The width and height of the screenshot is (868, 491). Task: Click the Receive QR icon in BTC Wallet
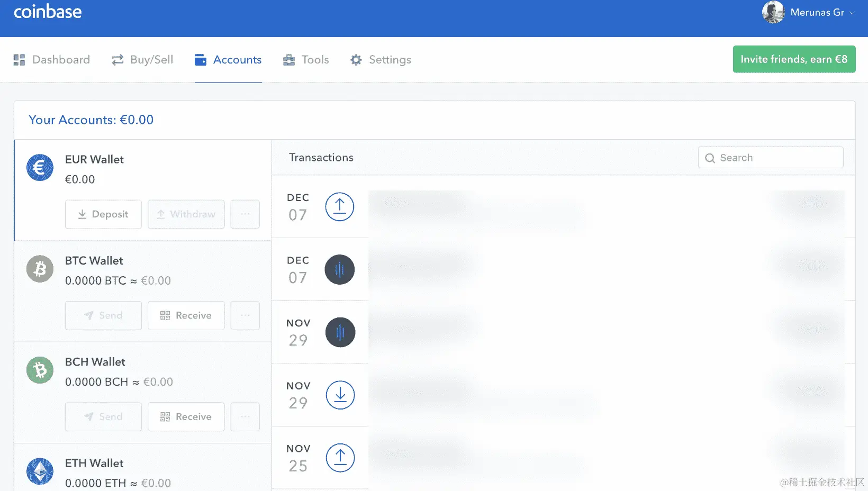click(165, 316)
